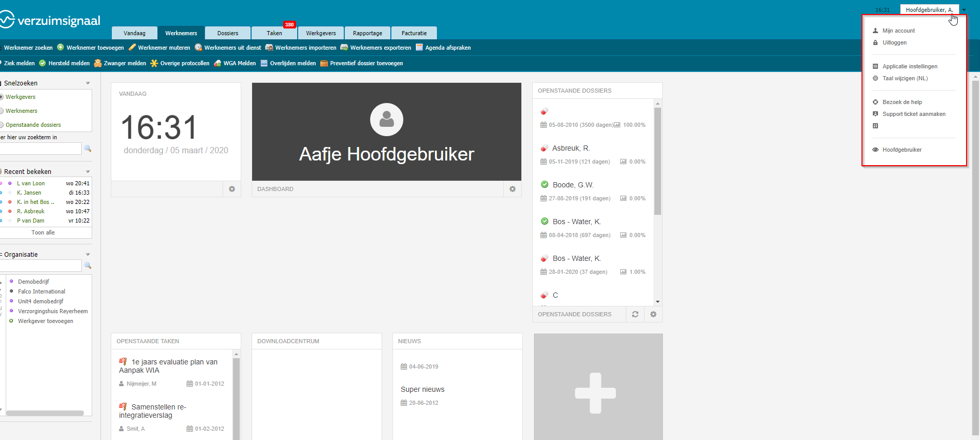Screen dimensions: 980x440
Task: Select the Werkgevers radio button
Action: (x=2, y=97)
